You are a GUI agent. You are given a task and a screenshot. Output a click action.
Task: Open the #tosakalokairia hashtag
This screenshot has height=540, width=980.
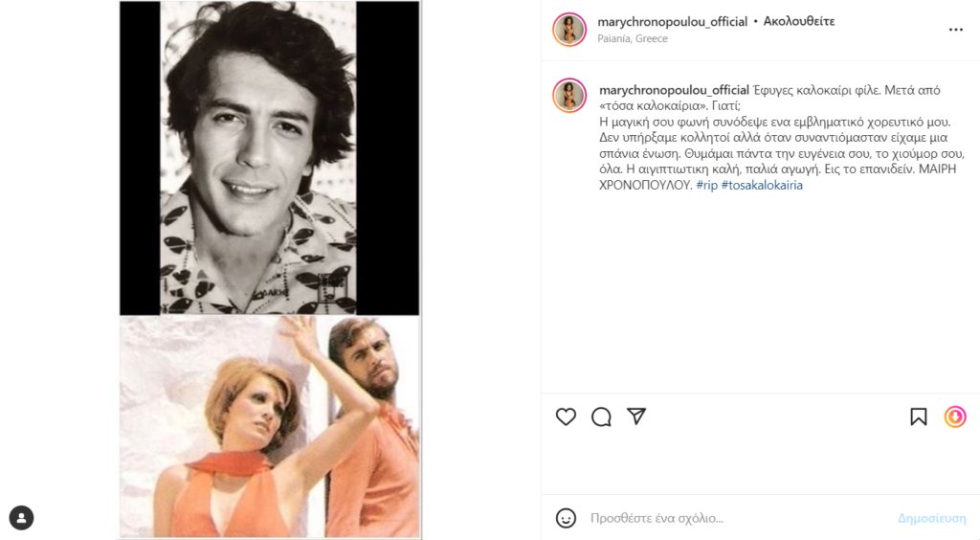[762, 185]
